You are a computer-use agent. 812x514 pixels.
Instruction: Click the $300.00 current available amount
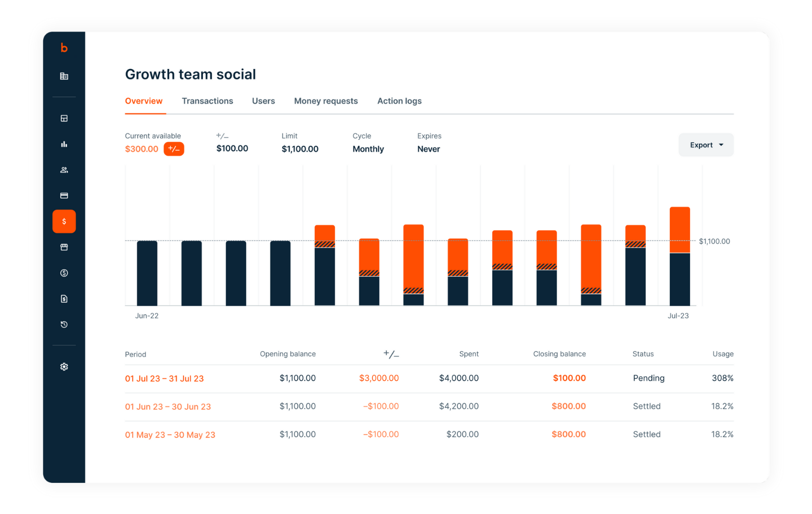point(142,149)
